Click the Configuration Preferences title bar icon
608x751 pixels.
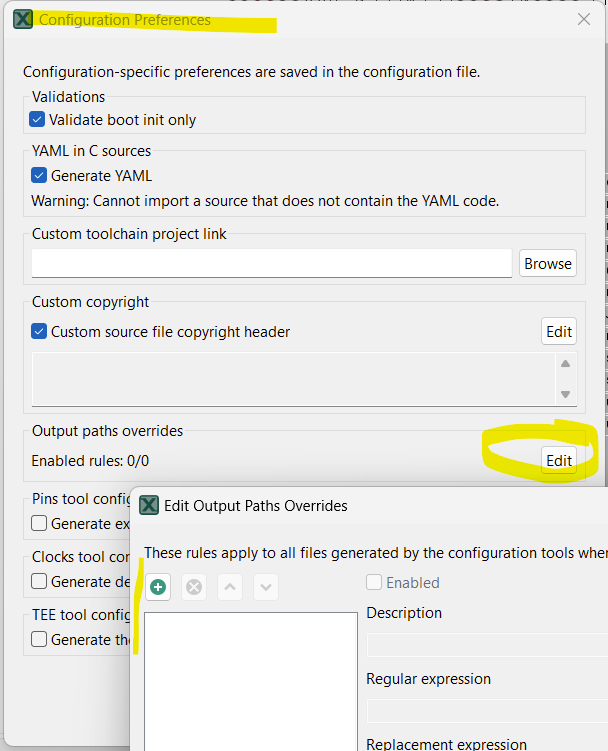23,19
